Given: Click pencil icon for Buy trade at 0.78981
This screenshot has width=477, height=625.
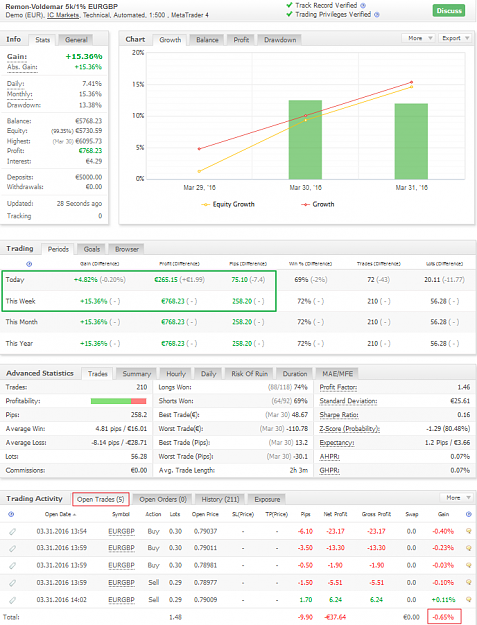Looking at the screenshot, I should pos(13,566).
